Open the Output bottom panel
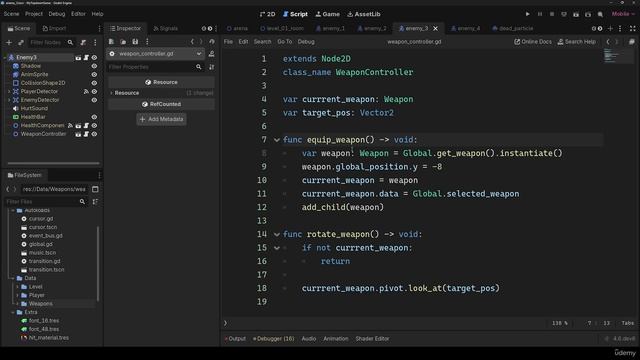This screenshot has width=640, height=360. click(x=235, y=339)
